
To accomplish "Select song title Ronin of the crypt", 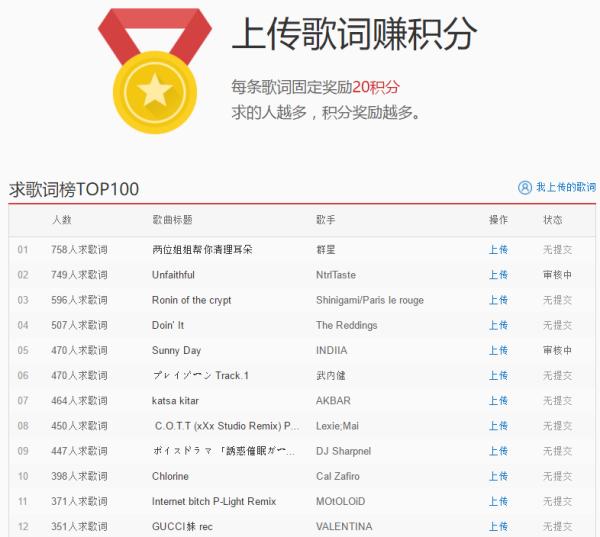I will (x=191, y=300).
